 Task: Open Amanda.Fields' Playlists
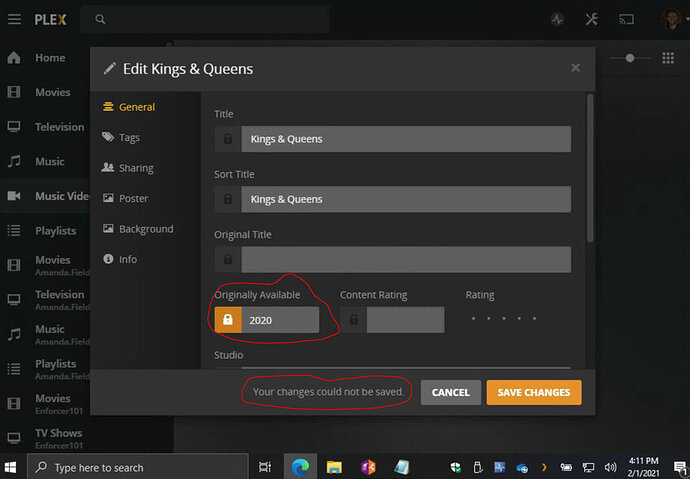(x=43, y=369)
